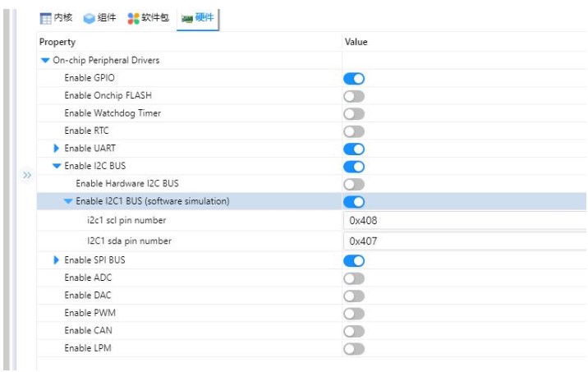Click the components (组件) cube icon

89,18
